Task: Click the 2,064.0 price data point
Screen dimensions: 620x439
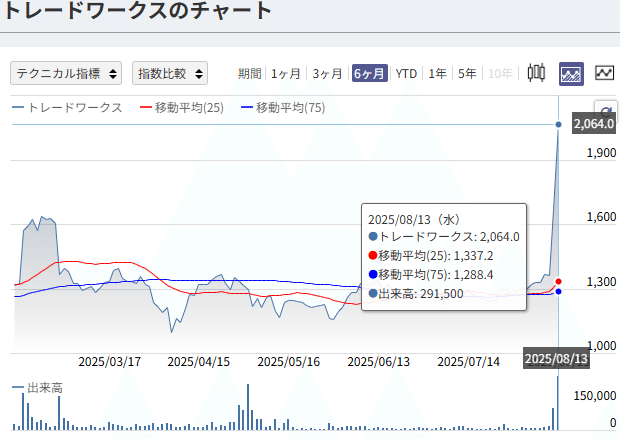Action: [558, 125]
